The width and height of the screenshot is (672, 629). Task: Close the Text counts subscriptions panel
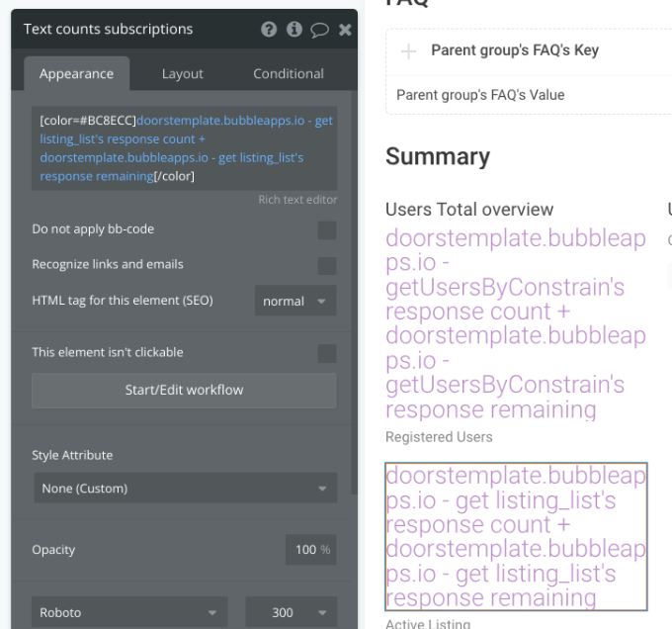(345, 30)
